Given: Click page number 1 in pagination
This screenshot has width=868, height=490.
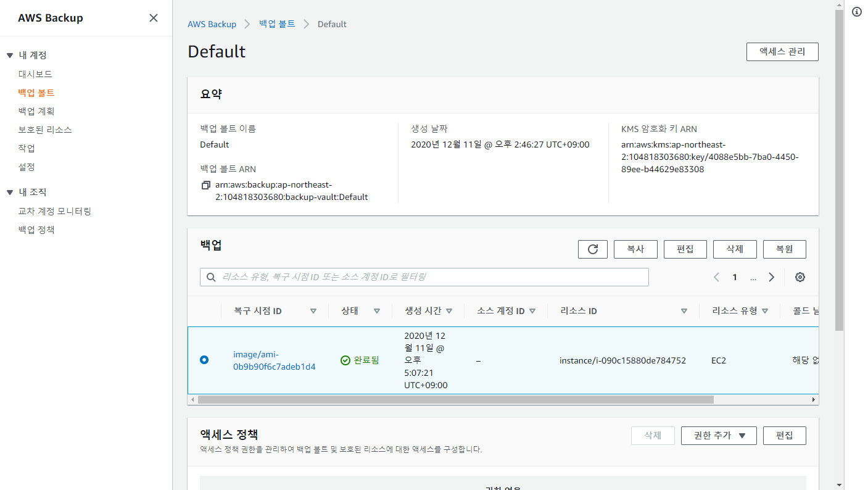Looking at the screenshot, I should click(x=735, y=277).
